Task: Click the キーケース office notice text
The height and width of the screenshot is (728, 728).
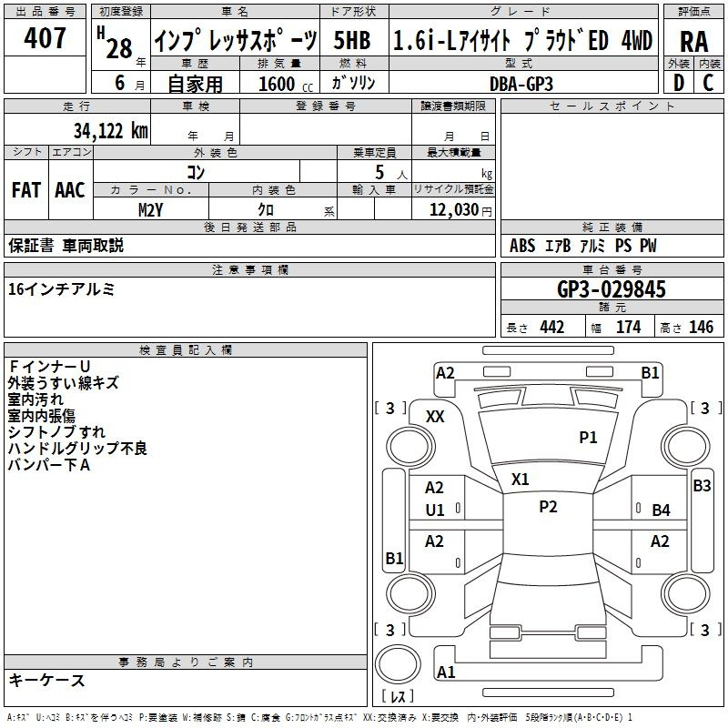Action: click(47, 680)
